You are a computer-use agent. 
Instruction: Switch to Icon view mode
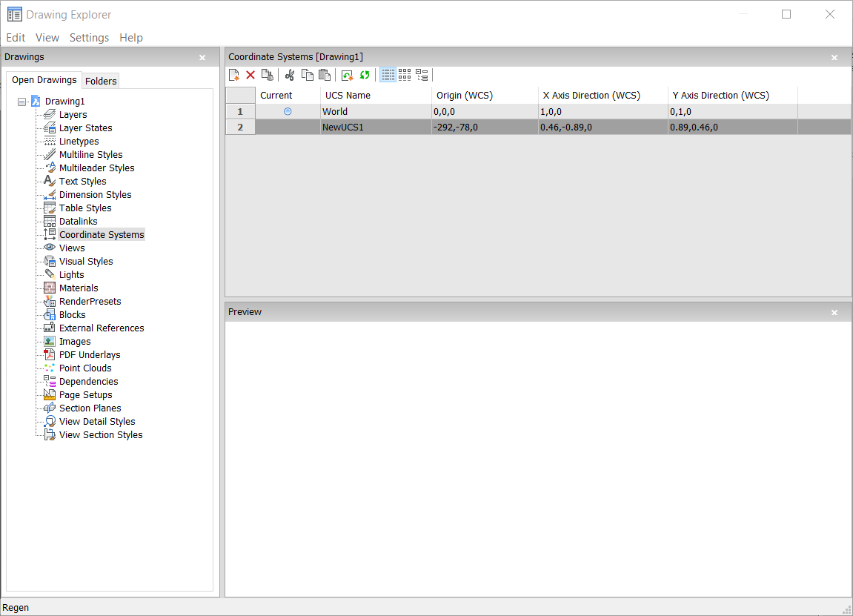pyautogui.click(x=405, y=75)
